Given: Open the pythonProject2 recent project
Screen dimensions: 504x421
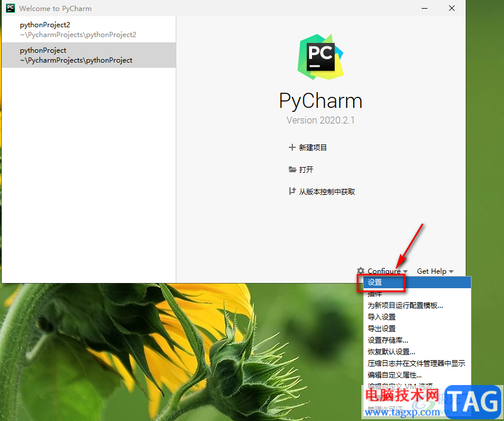Looking at the screenshot, I should tap(89, 30).
